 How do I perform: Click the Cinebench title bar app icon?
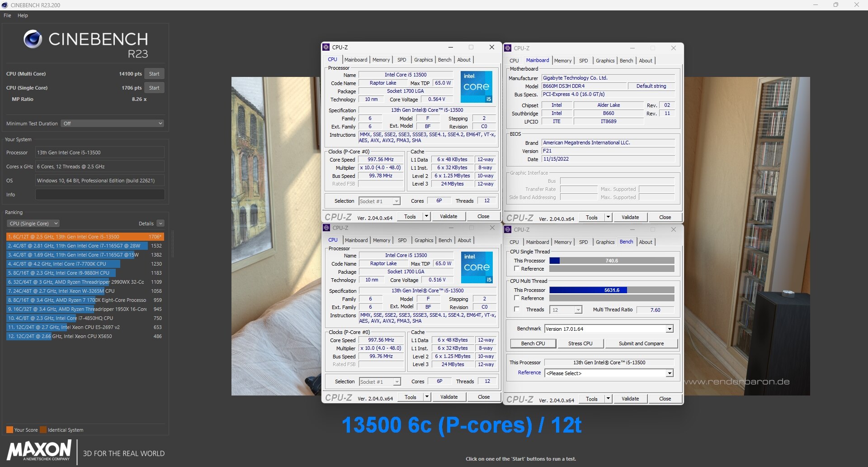5,5
